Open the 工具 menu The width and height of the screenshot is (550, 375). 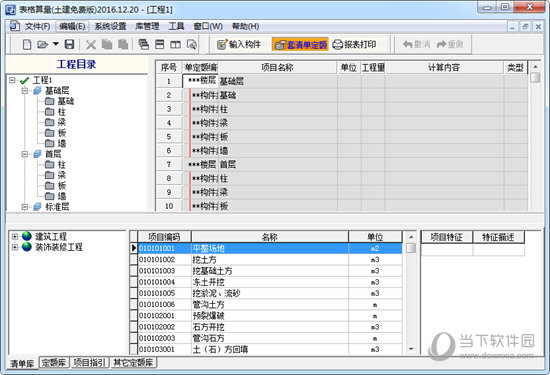(176, 26)
